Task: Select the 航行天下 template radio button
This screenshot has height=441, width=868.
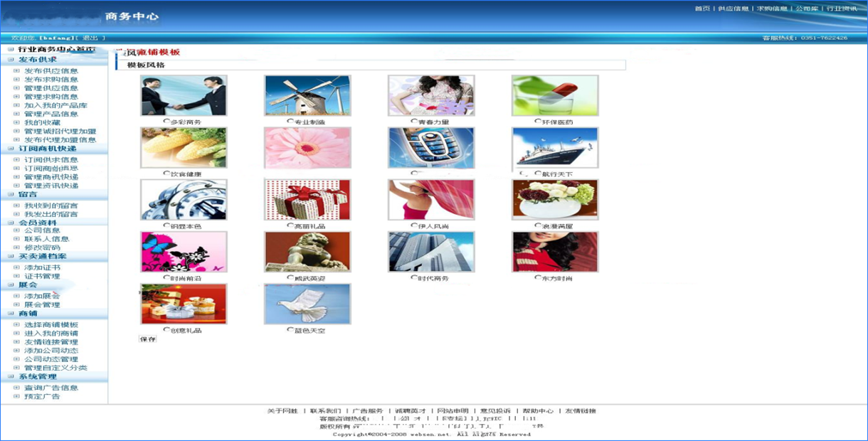Action: coord(538,174)
